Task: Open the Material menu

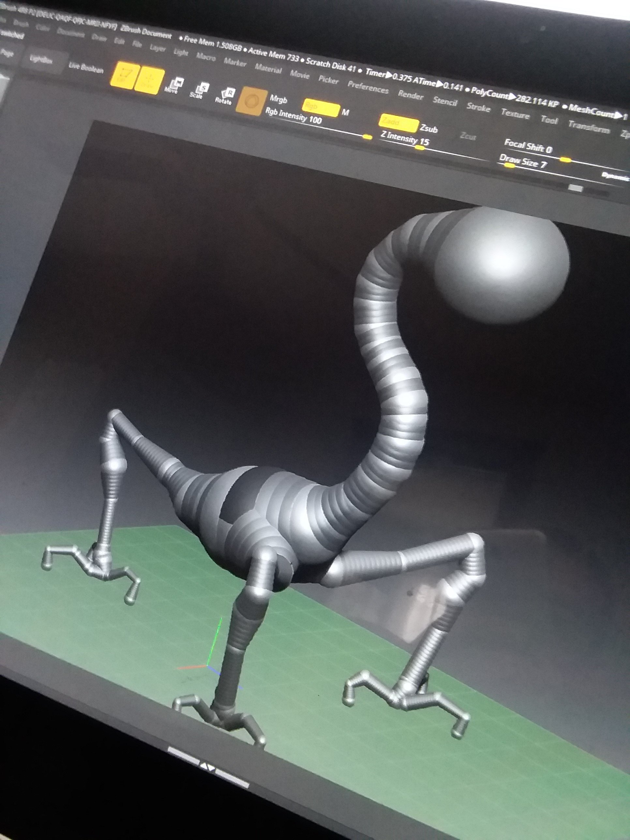Action: 268,68
